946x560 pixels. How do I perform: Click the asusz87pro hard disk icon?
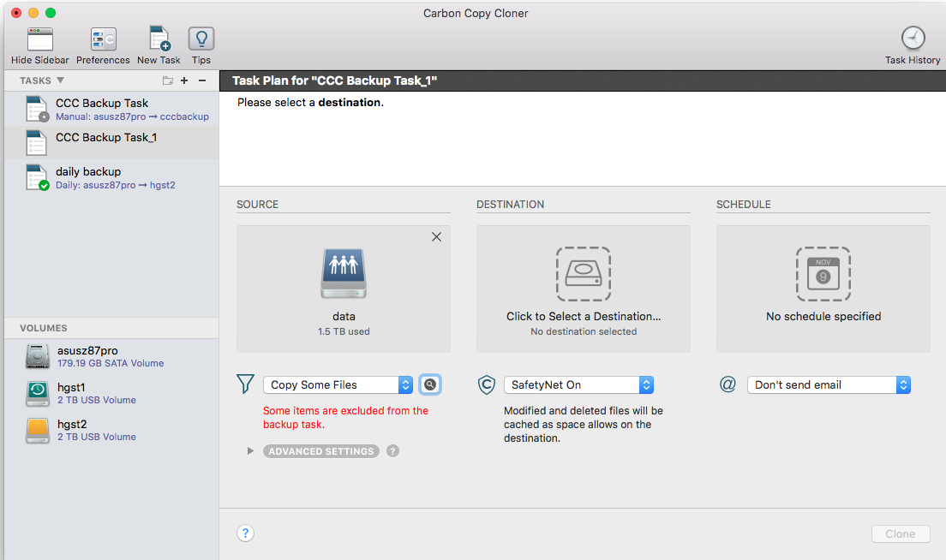pos(38,356)
